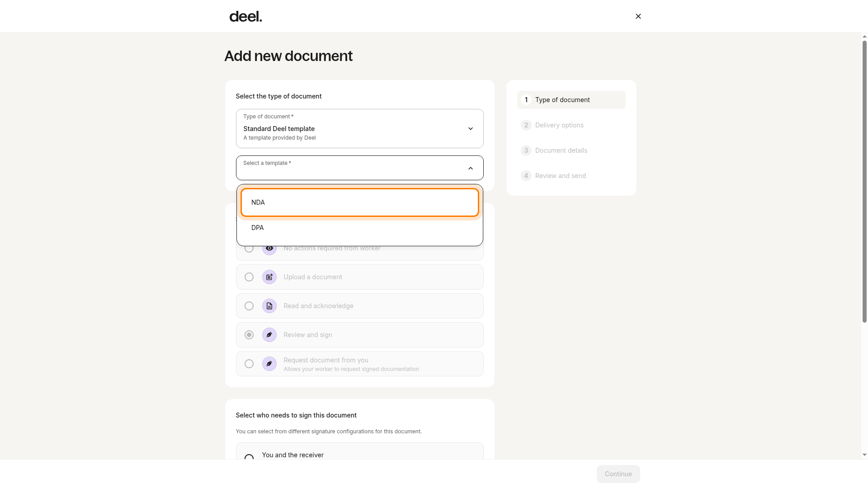Viewport: 868px width, 488px height.
Task: Choose NDA from the template list
Action: [x=359, y=202]
